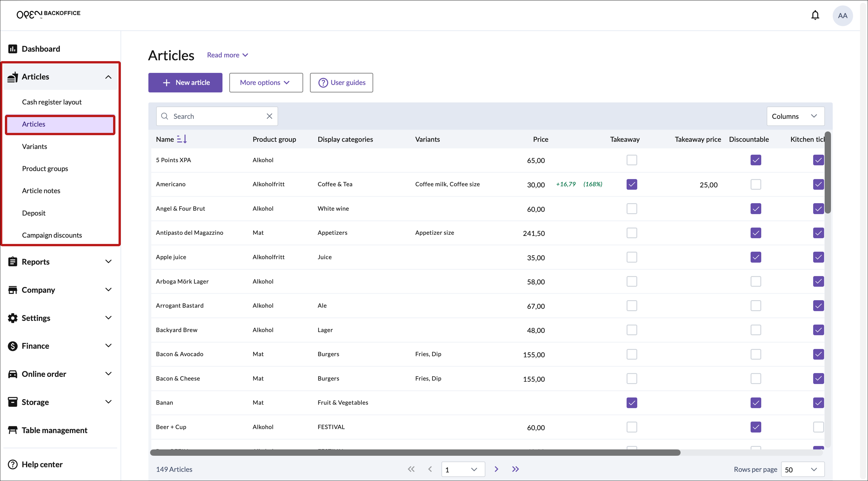
Task: Uncheck Takeaway for Americano
Action: [x=631, y=184]
